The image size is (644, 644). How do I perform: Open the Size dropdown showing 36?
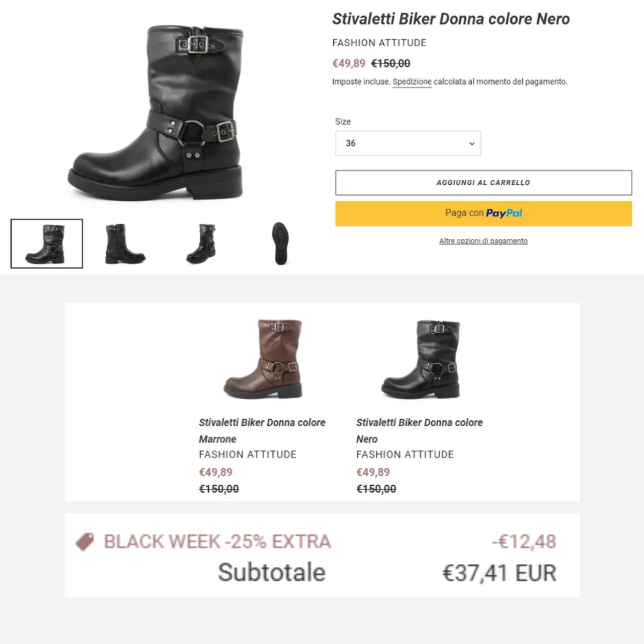(408, 143)
